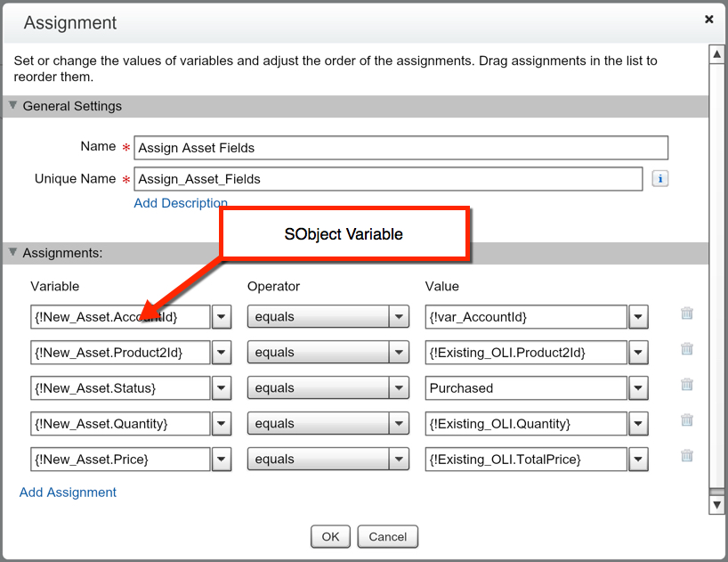728x562 pixels.
Task: Remove the New_Asset.Price assignment row
Action: (x=687, y=456)
